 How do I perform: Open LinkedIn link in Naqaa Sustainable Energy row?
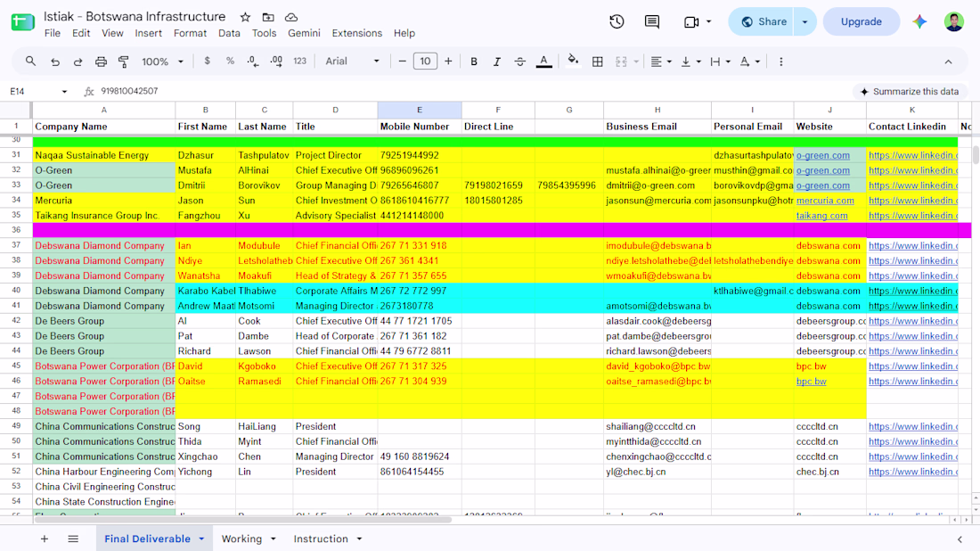click(x=912, y=155)
